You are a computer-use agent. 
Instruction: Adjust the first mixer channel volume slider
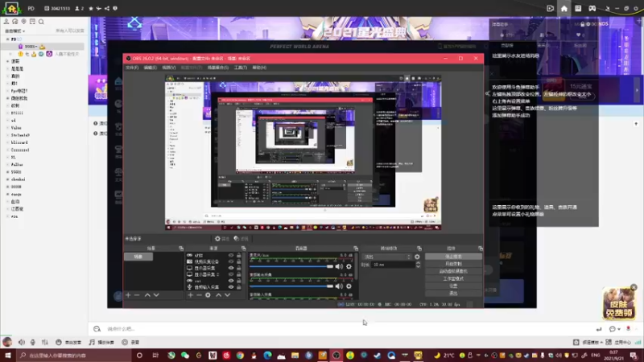[291, 267]
